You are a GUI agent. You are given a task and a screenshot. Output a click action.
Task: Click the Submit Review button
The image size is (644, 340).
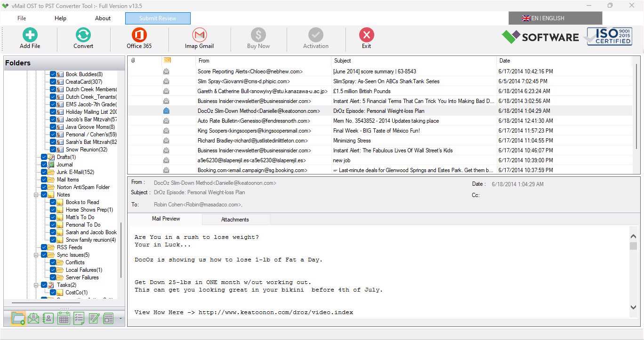pos(158,18)
